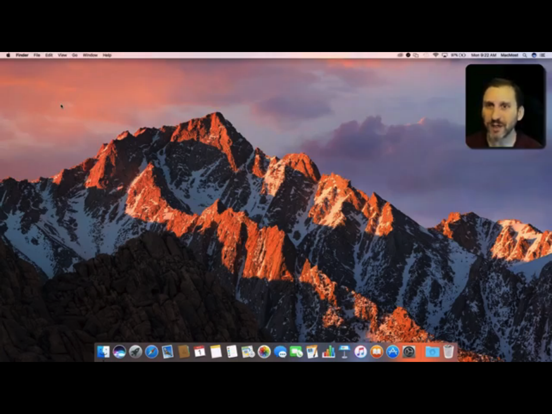The width and height of the screenshot is (552, 414).
Task: Click the battery percentage indicator
Action: click(x=458, y=55)
